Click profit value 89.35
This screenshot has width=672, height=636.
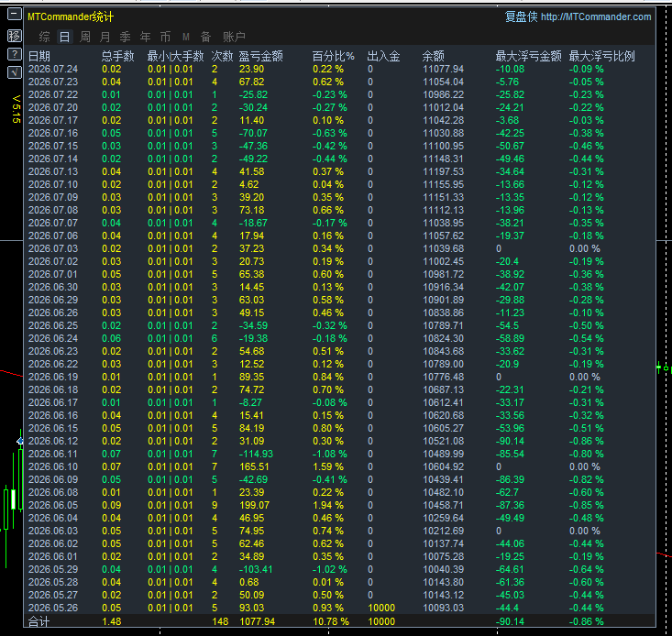click(x=251, y=377)
